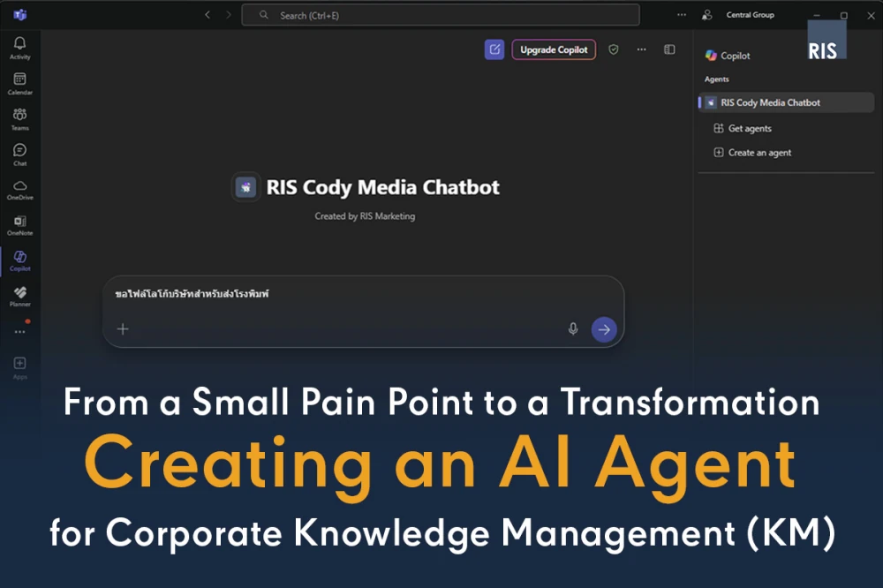Open Chat in the sidebar
This screenshot has width=883, height=588.
coord(19,155)
